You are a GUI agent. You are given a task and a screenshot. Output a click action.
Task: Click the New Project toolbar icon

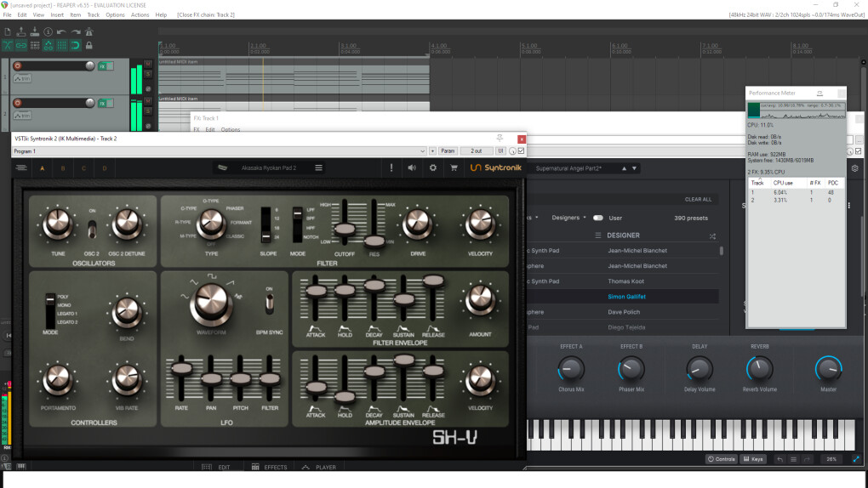[x=8, y=32]
